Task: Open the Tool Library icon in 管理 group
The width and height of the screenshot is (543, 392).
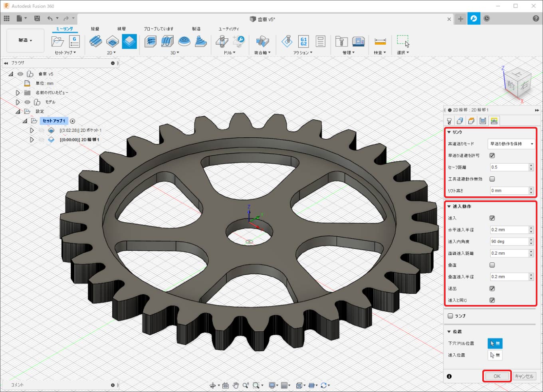Action: point(341,42)
